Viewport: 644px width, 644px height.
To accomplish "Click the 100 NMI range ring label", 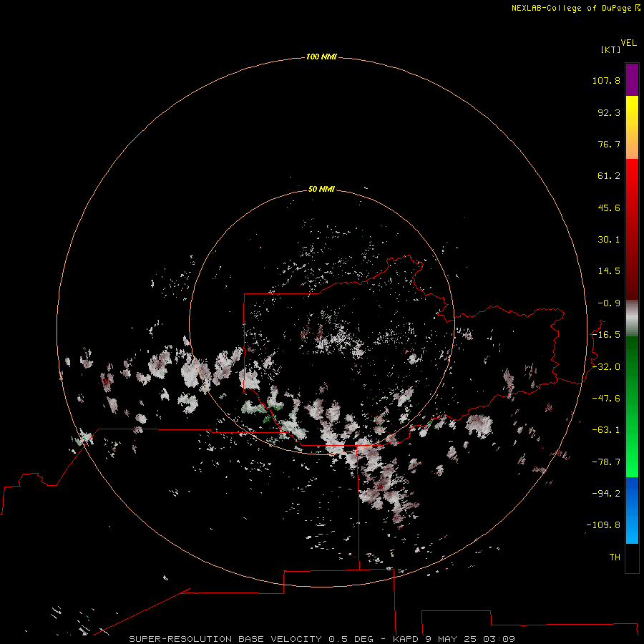I will pos(321,57).
